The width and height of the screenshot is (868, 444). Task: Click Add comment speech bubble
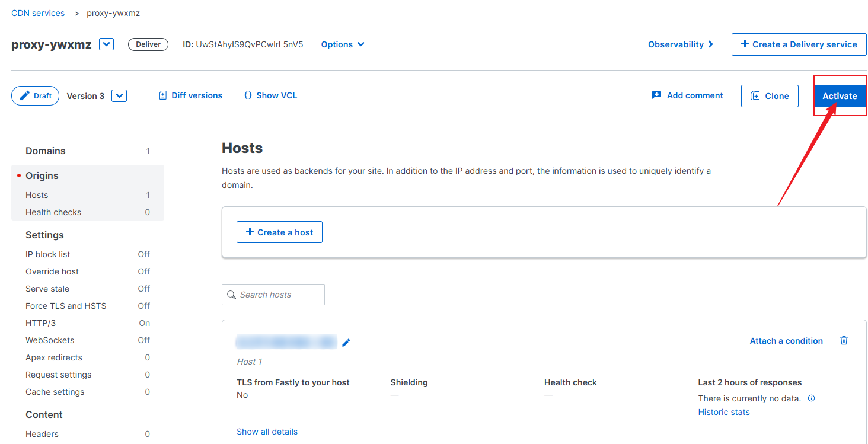687,95
